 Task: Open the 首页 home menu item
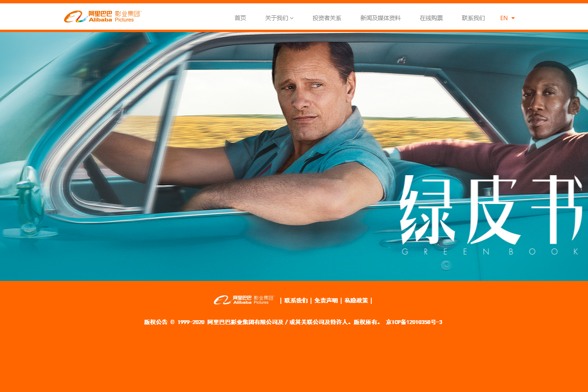click(x=240, y=18)
